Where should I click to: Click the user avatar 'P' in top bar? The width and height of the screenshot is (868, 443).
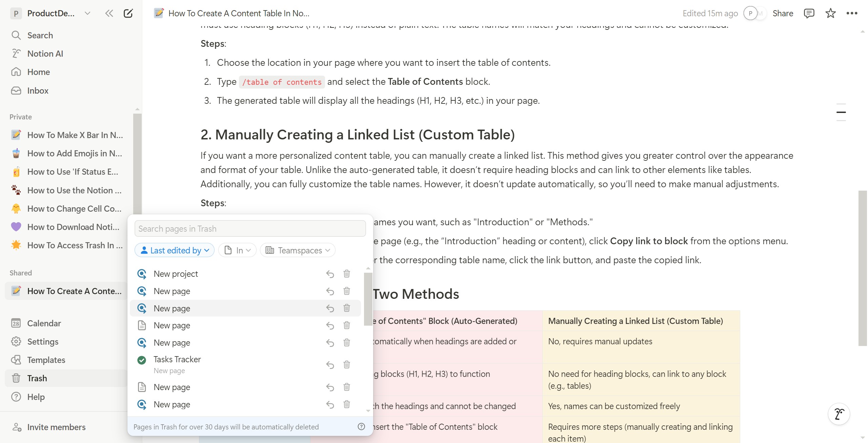[x=750, y=13]
